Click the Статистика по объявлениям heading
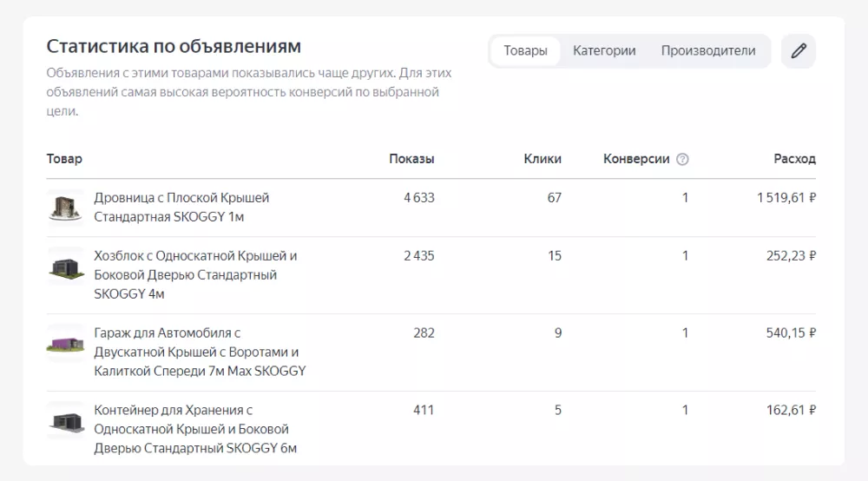The image size is (868, 481). coord(174,46)
